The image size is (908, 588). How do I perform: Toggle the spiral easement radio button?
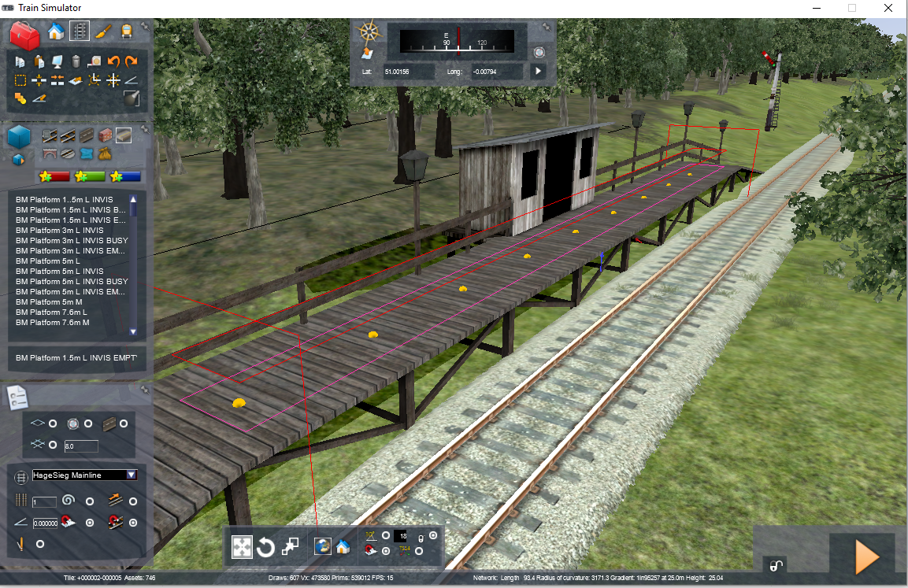[90, 501]
